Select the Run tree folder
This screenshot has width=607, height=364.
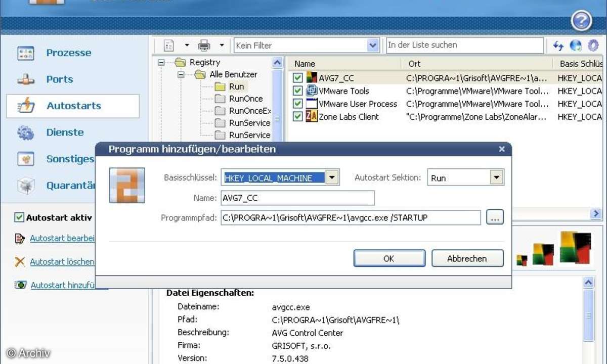[x=236, y=86]
